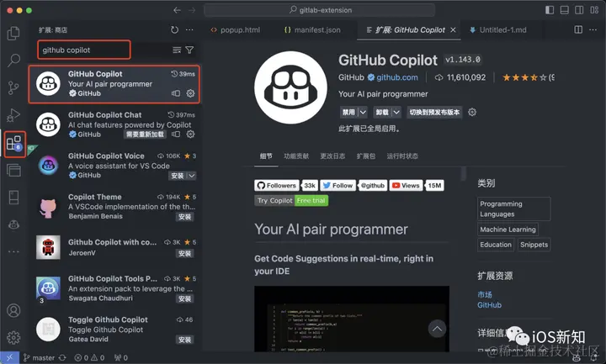This screenshot has width=606, height=364.
Task: Click 切换到预发布版本 switch to pre-release button
Action: click(x=434, y=112)
